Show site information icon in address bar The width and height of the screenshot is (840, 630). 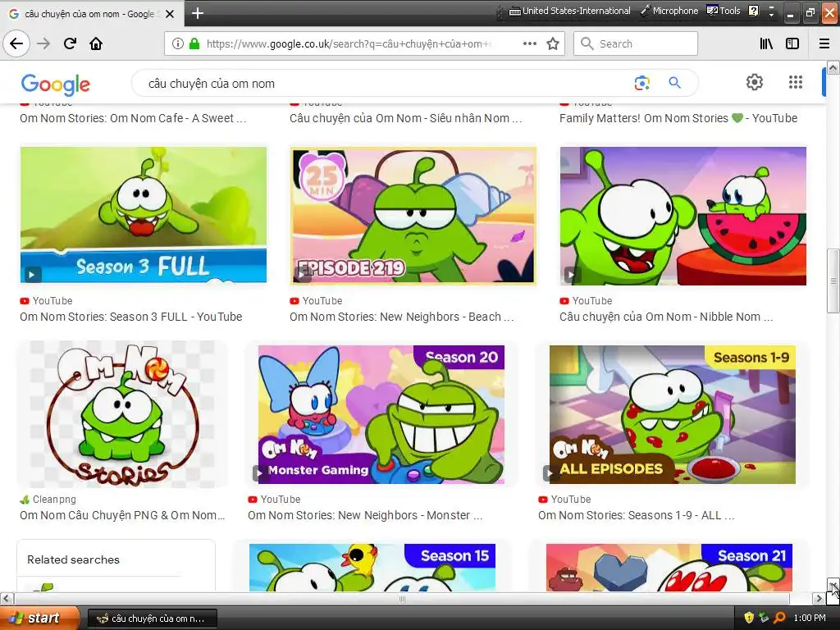point(178,43)
